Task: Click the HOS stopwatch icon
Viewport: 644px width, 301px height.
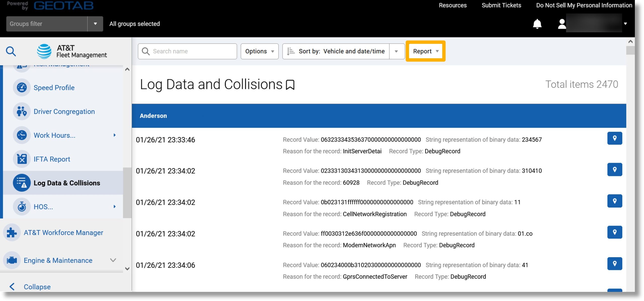Action: 22,207
